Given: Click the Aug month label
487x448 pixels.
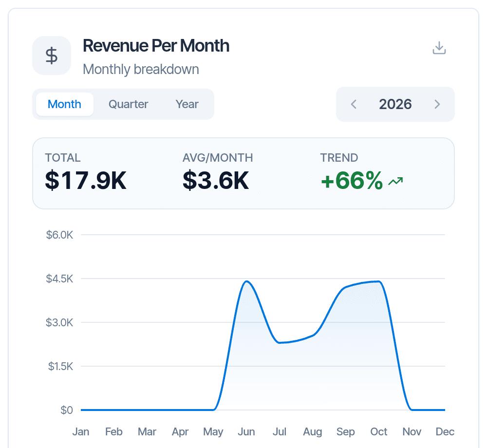Looking at the screenshot, I should click(313, 431).
